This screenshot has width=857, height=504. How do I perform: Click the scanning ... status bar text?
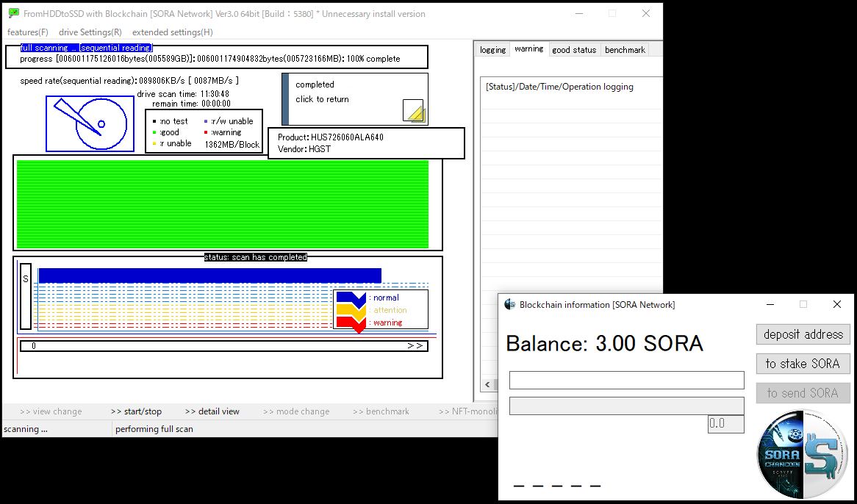[x=26, y=429]
